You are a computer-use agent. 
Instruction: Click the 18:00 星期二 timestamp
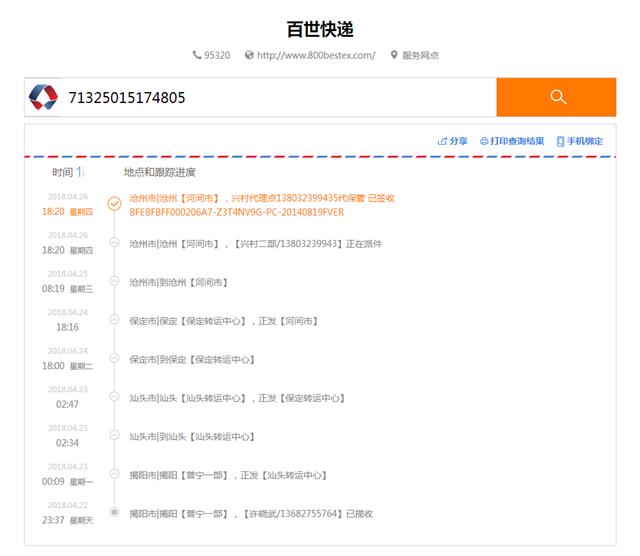click(x=67, y=366)
